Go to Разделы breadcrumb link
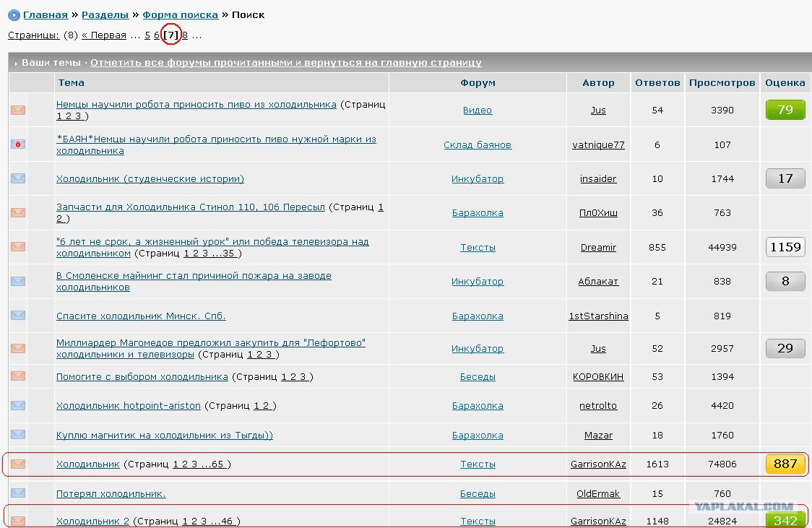This screenshot has height=528, width=812. (x=105, y=15)
